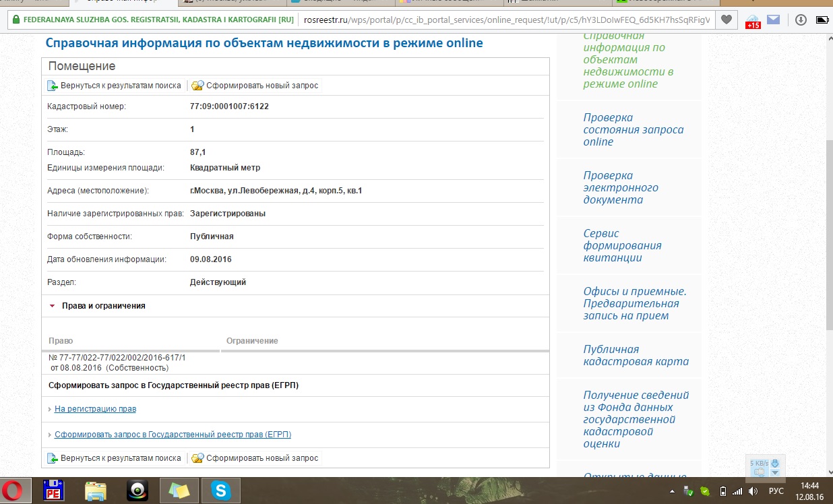
Task: Open 'Сервис формирования квитанции' sidebar item
Action: tap(622, 245)
